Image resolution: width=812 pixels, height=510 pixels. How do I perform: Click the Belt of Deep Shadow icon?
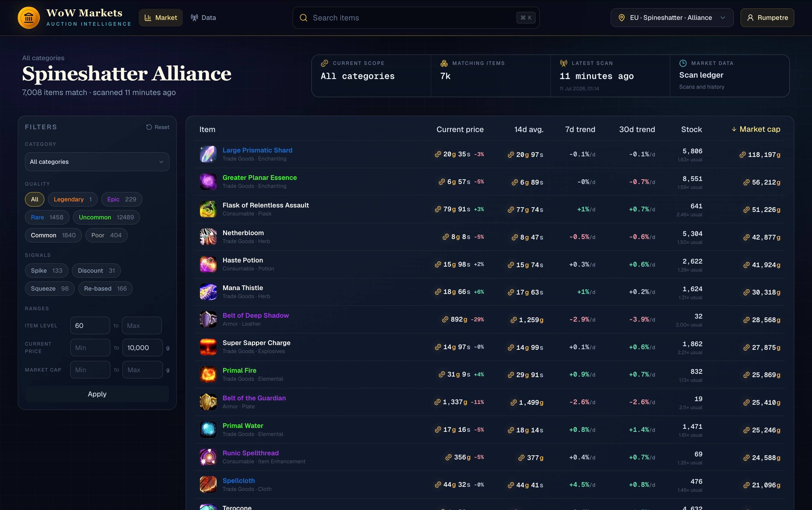[208, 319]
